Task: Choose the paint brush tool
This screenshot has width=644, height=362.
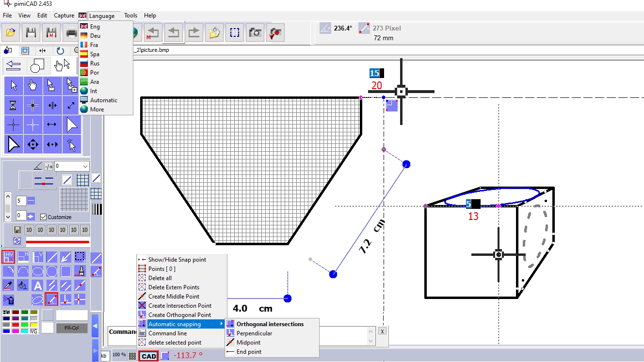Action: [80, 271]
